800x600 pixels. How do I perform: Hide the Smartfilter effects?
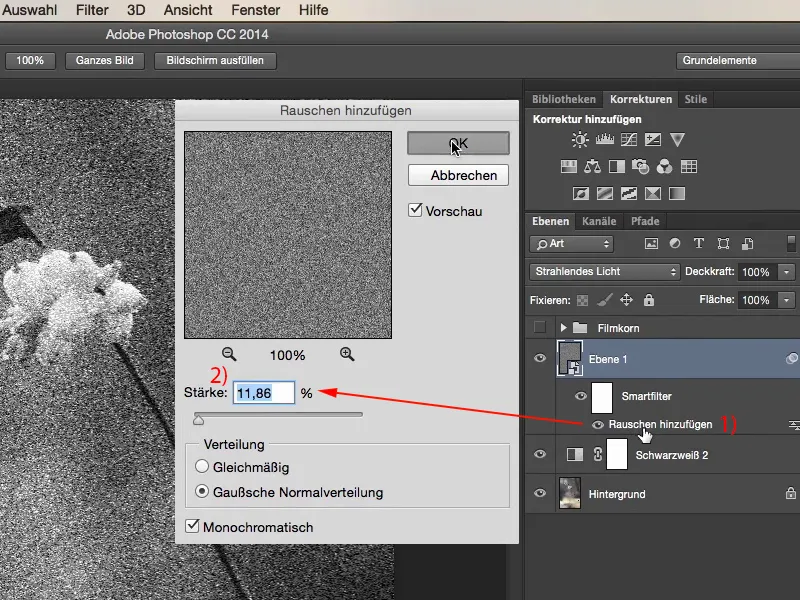[x=581, y=396]
